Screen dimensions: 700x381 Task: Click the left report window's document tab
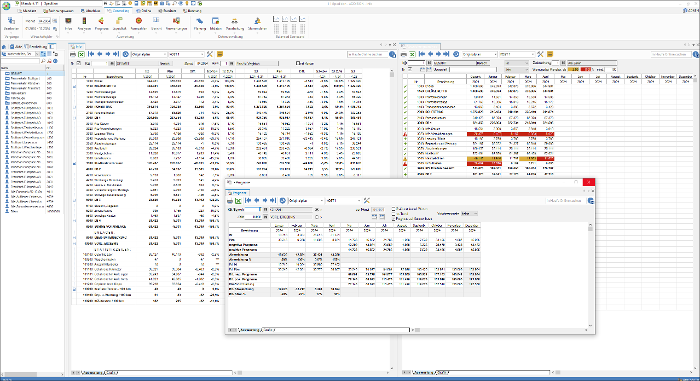point(76,46)
